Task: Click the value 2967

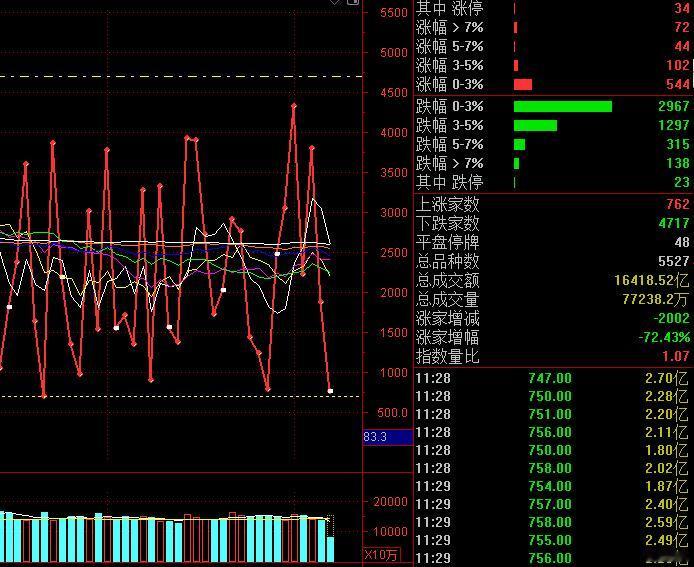Action: click(x=674, y=106)
